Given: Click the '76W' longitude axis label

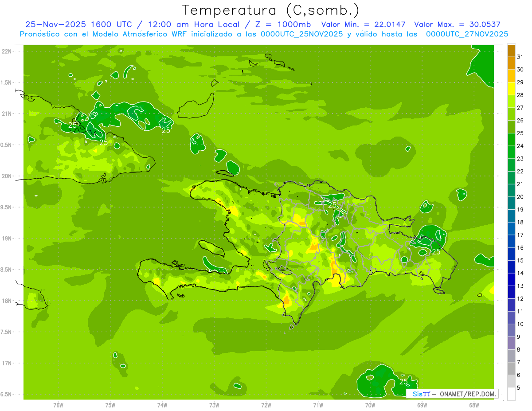Looking at the screenshot, I should pos(58,405).
